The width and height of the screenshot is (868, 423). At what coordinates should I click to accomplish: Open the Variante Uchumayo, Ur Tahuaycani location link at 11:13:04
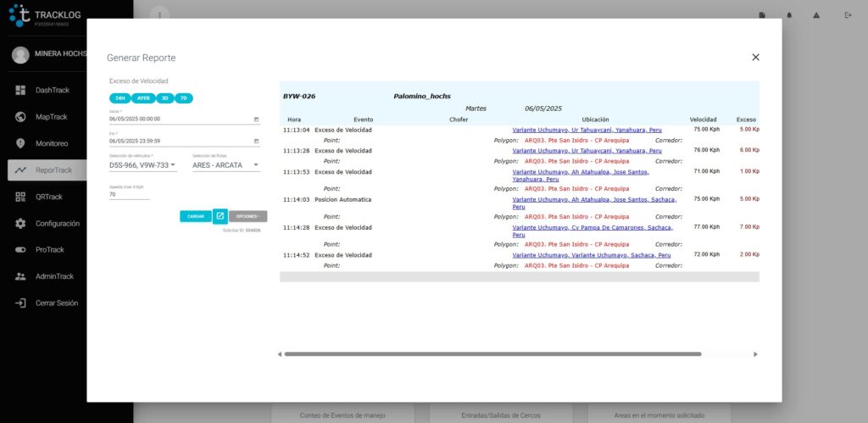pyautogui.click(x=587, y=130)
